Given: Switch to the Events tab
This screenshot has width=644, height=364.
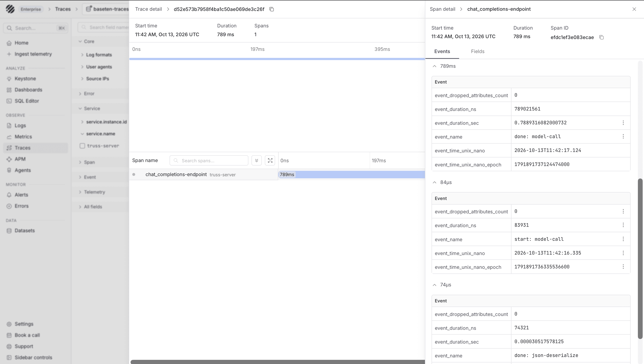Looking at the screenshot, I should tap(442, 51).
